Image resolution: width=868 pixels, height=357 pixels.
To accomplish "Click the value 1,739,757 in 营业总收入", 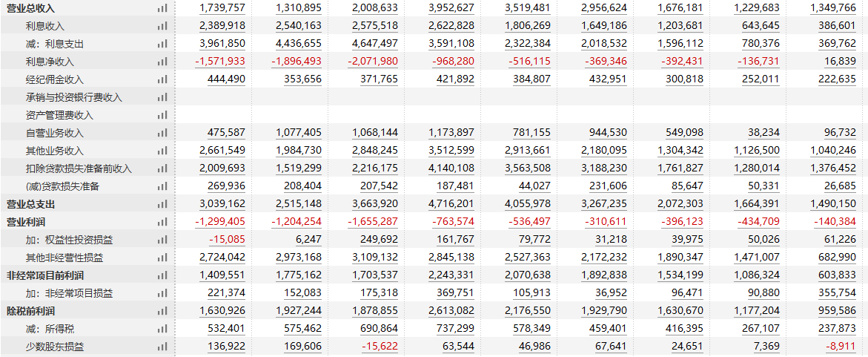I will point(222,8).
